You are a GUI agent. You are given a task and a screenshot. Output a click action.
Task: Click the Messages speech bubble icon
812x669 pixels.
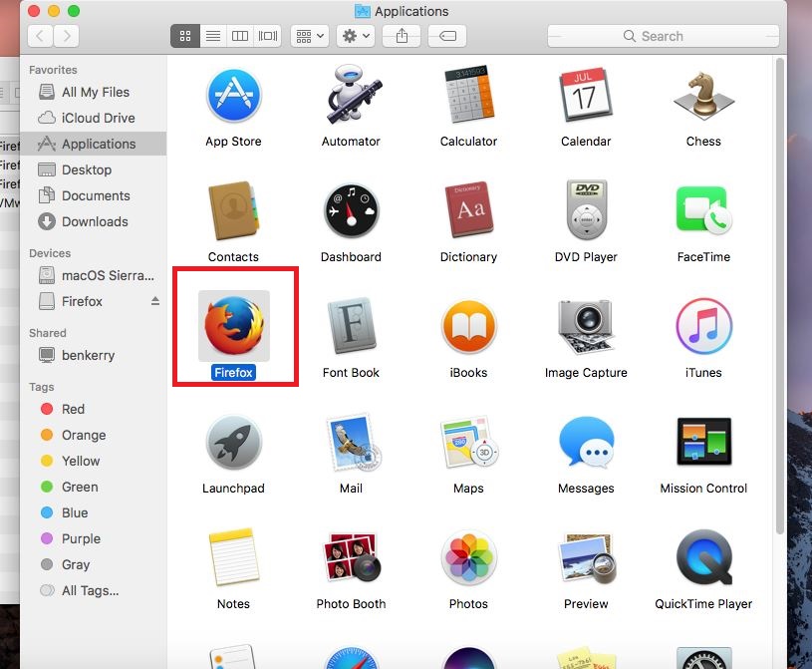click(x=587, y=442)
